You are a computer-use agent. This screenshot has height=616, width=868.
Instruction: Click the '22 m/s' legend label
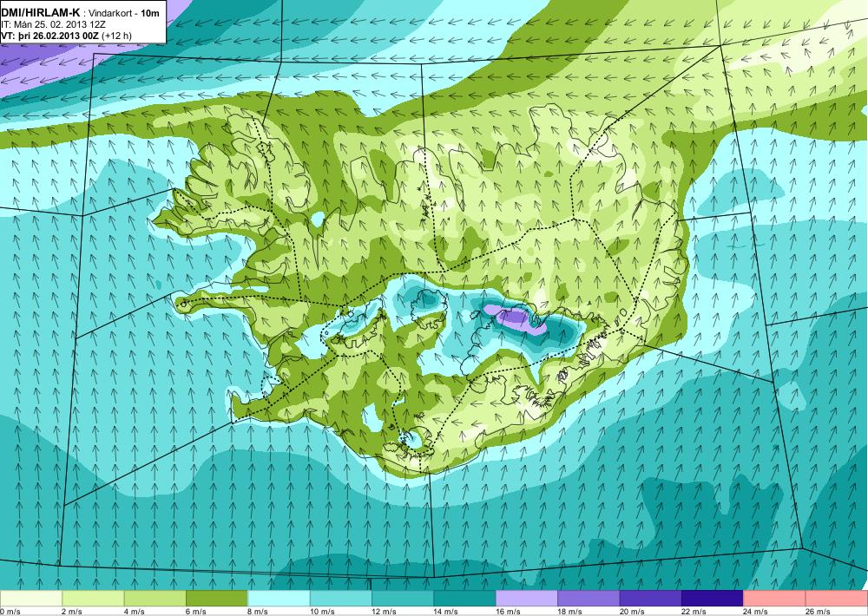(x=694, y=611)
